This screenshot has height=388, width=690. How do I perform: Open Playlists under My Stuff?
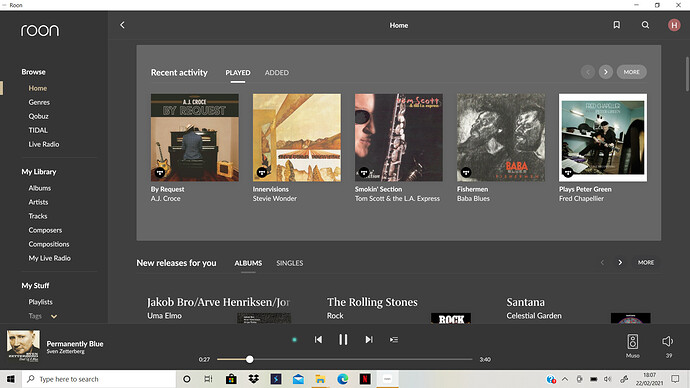point(40,302)
